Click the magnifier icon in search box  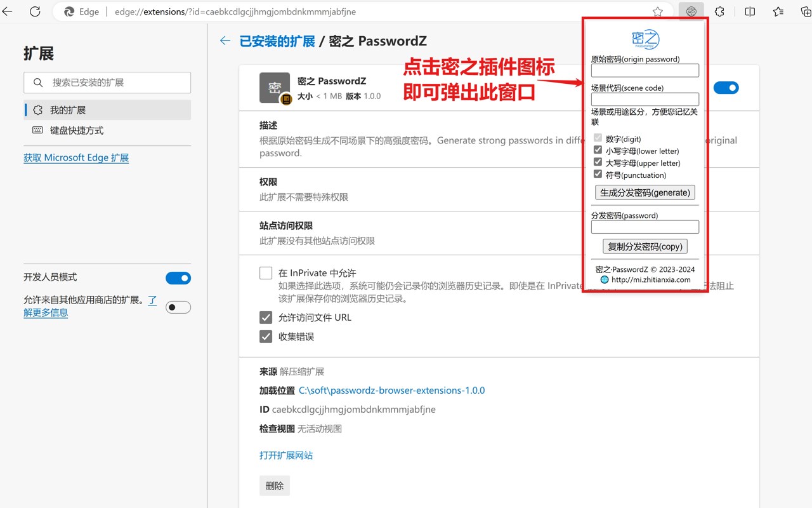pyautogui.click(x=38, y=83)
